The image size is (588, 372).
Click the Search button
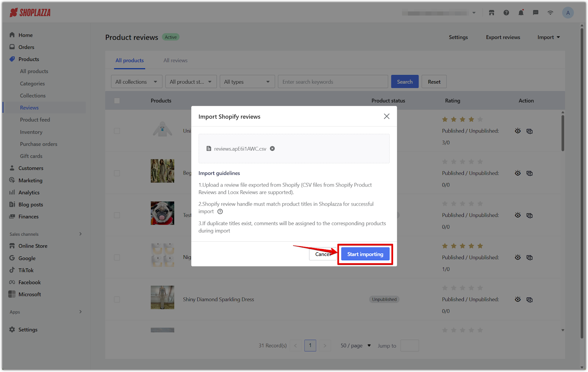point(405,82)
